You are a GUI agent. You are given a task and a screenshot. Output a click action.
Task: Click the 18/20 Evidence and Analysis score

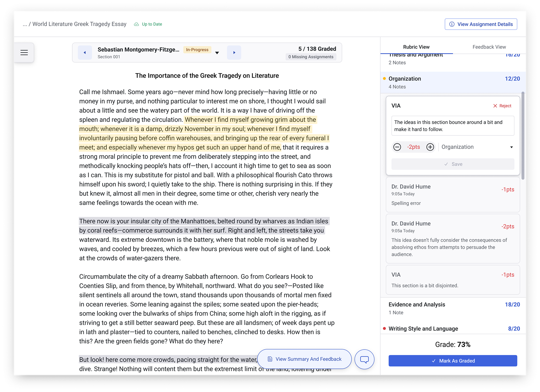point(512,305)
